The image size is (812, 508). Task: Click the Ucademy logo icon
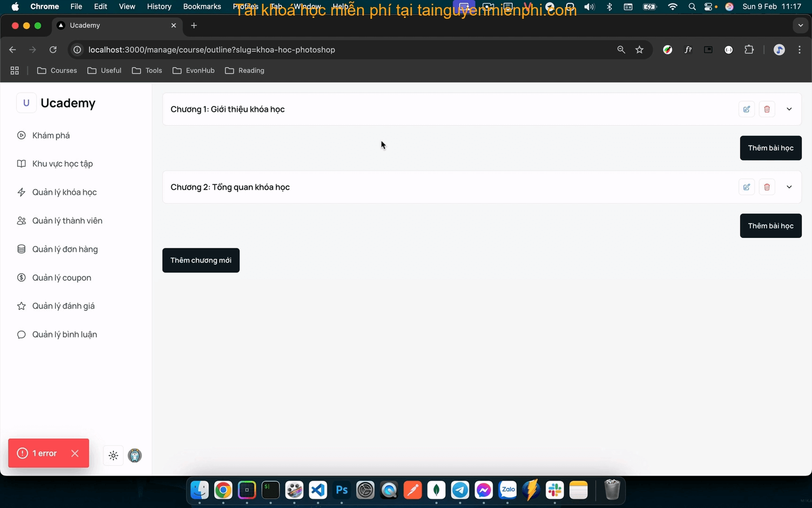tap(26, 103)
